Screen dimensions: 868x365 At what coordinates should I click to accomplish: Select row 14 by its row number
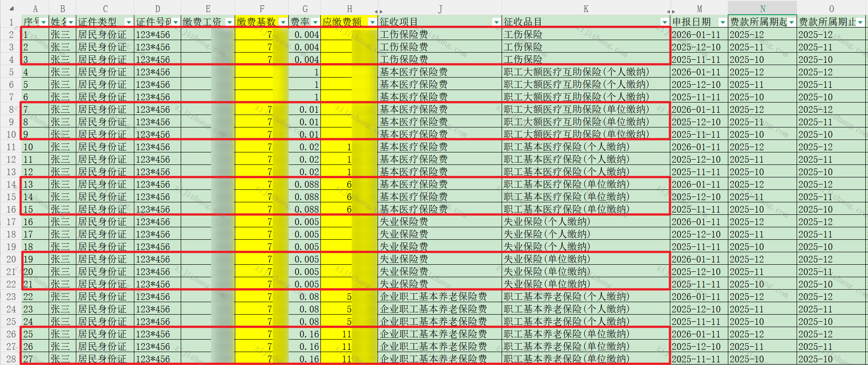pyautogui.click(x=11, y=185)
